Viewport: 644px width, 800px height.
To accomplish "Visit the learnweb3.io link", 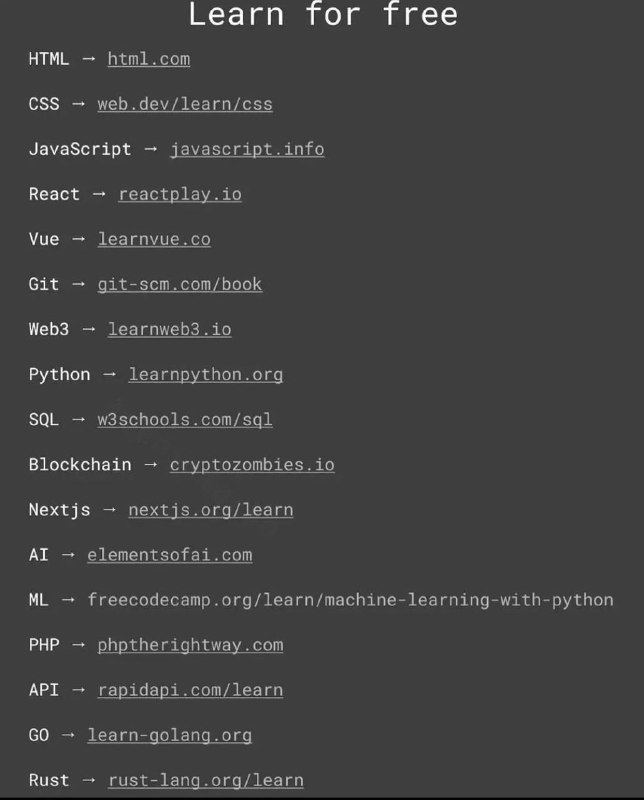I will 169,330.
